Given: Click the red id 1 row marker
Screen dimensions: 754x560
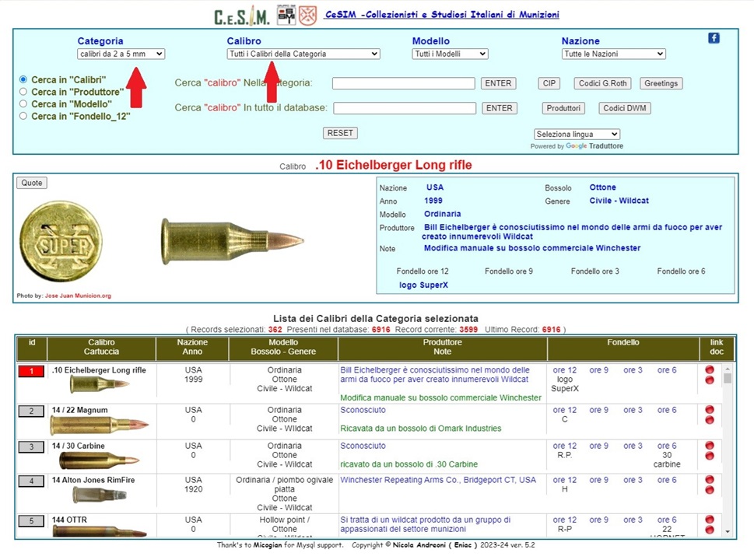Looking at the screenshot, I should pos(31,371).
